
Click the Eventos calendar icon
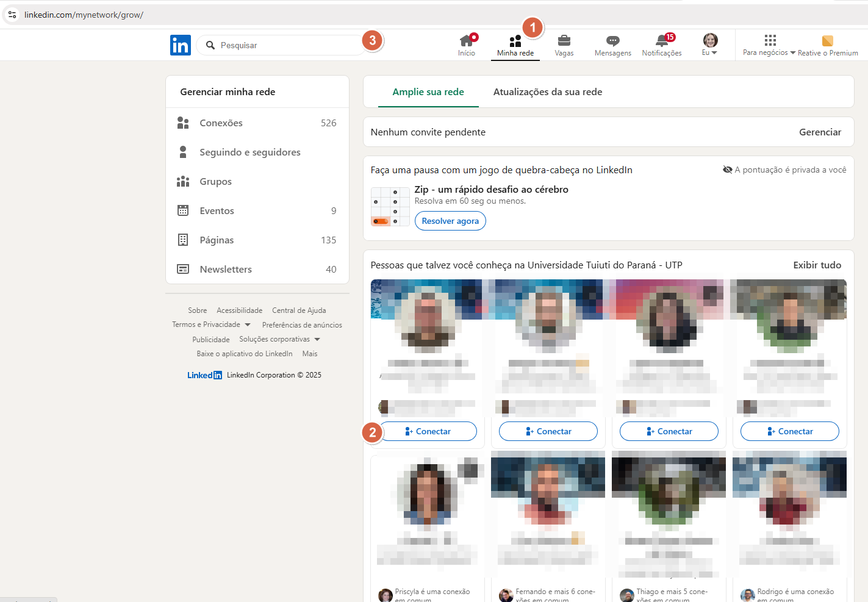coord(183,210)
